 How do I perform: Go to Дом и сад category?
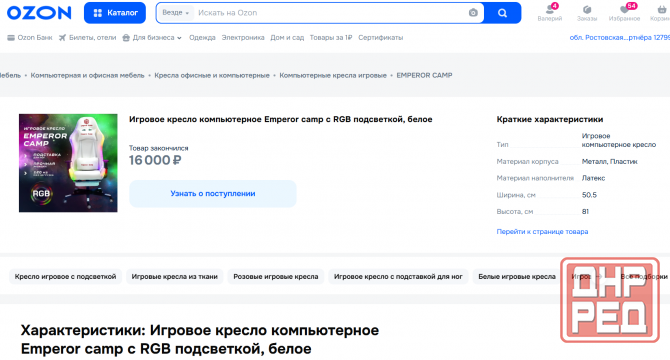coord(287,38)
